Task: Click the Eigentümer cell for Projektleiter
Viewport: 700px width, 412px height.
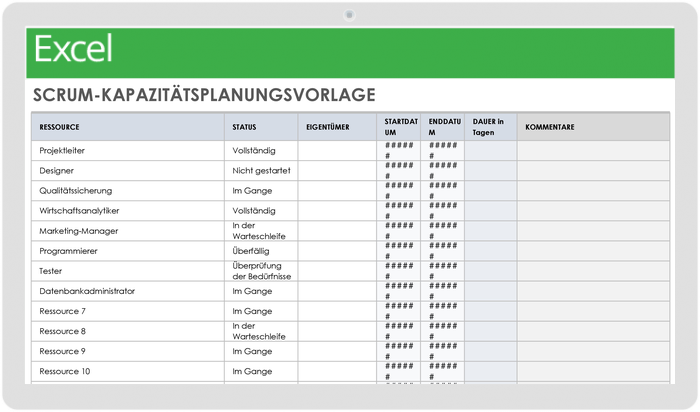Action: point(337,151)
